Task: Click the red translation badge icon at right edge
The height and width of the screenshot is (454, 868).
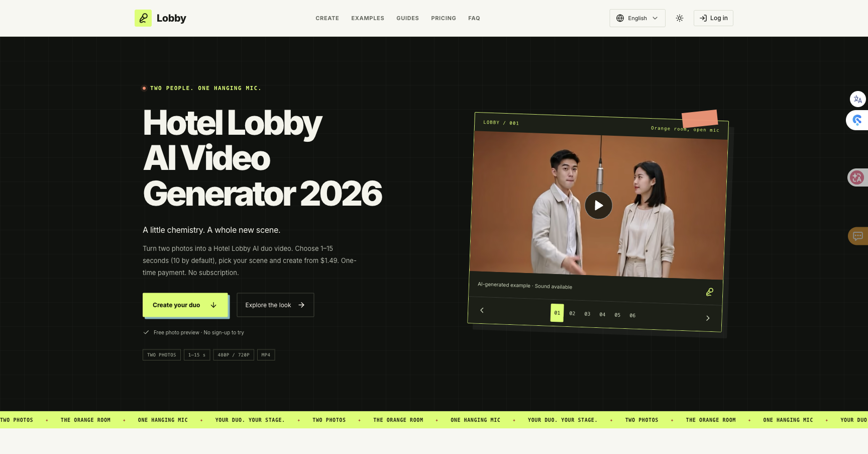Action: coord(857,177)
